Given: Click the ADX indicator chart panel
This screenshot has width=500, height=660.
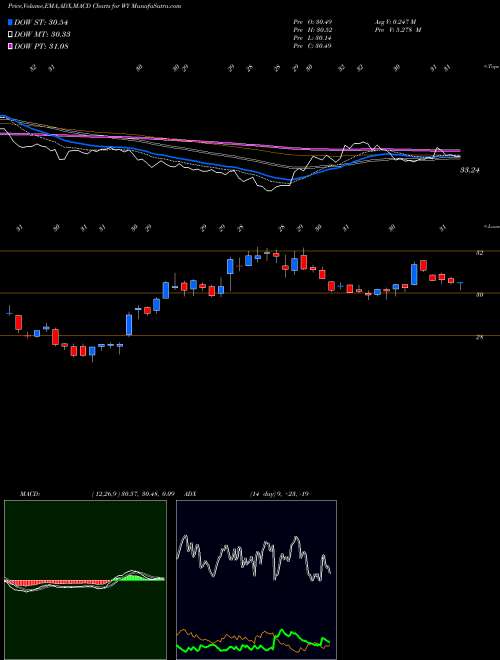Looking at the screenshot, I should pyautogui.click(x=256, y=580).
